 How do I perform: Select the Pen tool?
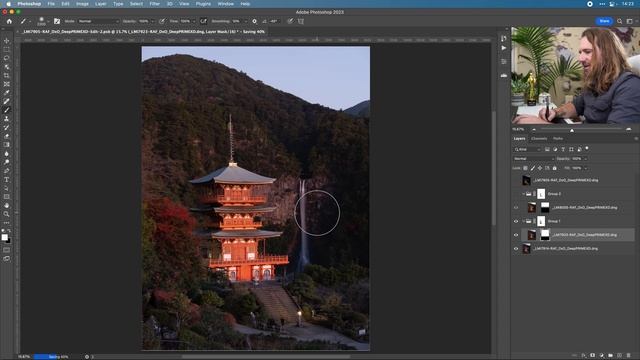point(7,171)
